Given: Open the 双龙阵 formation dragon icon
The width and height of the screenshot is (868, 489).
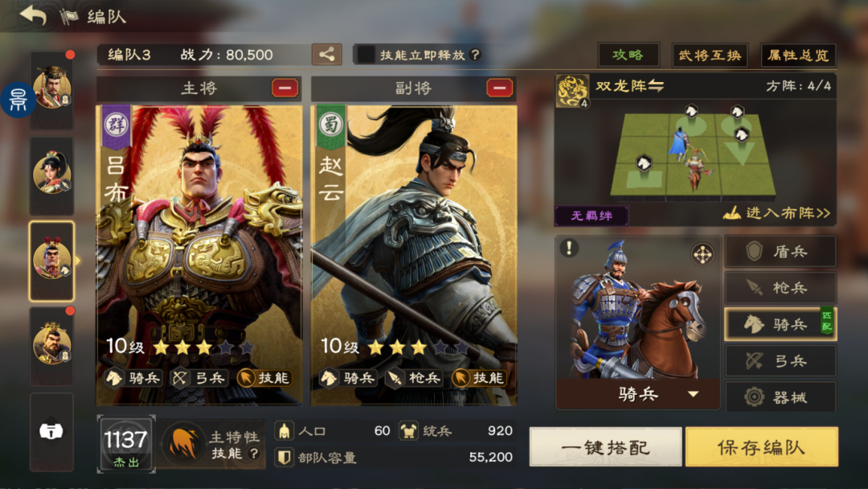Looking at the screenshot, I should (572, 90).
